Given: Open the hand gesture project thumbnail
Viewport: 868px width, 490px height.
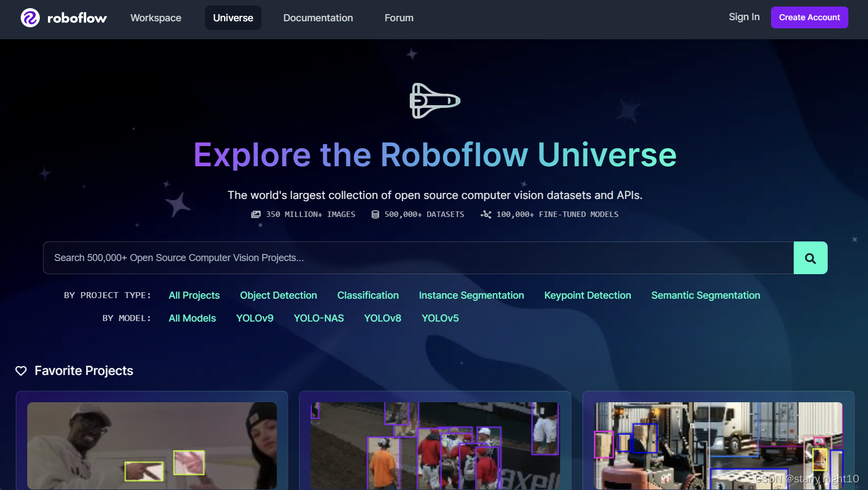Looking at the screenshot, I should click(152, 445).
